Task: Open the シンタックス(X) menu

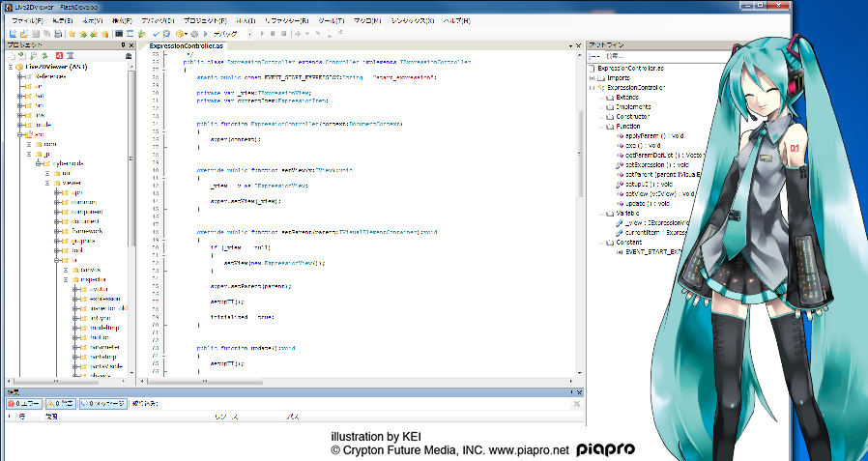Action: coord(413,20)
